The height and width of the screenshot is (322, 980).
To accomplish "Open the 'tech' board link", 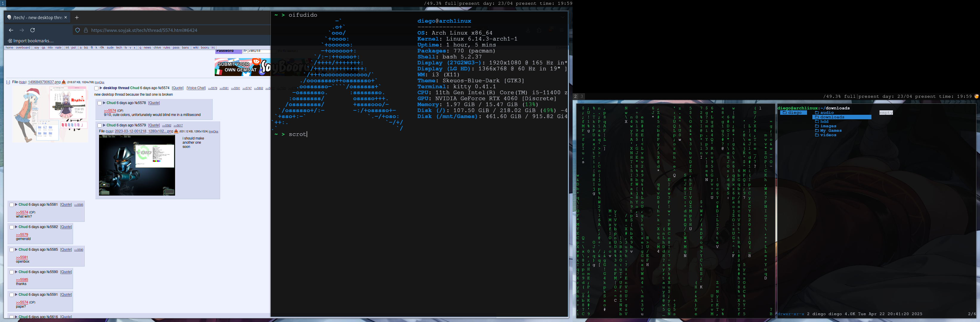I will pos(119,47).
